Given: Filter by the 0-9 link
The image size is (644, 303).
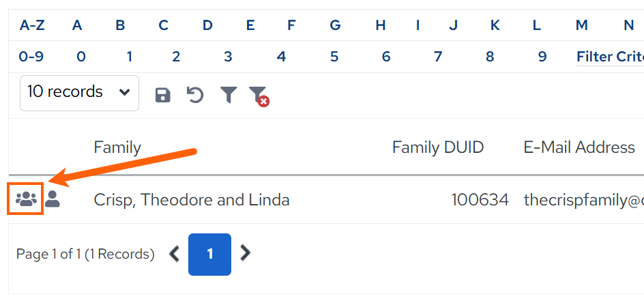Looking at the screenshot, I should click(x=31, y=57).
